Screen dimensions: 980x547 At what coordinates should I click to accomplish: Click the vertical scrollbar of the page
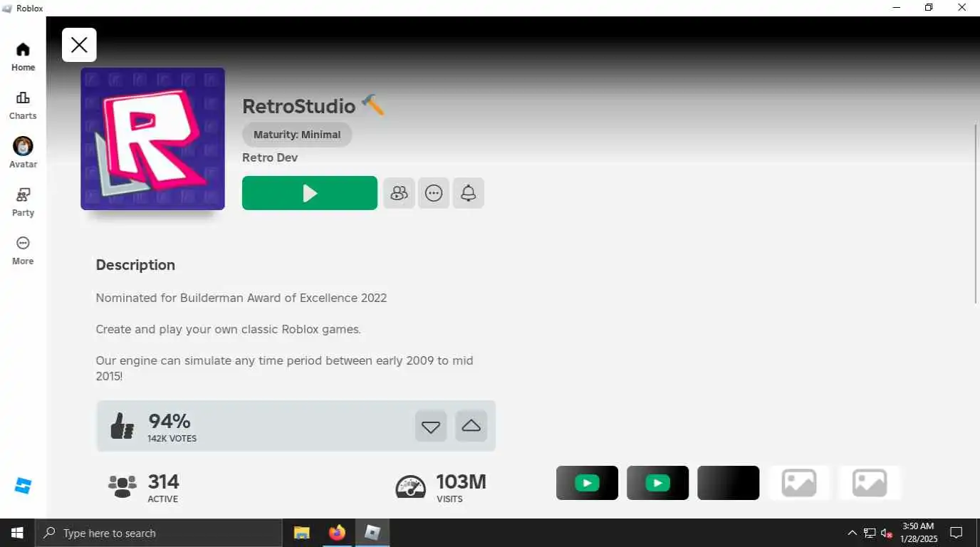(x=976, y=214)
